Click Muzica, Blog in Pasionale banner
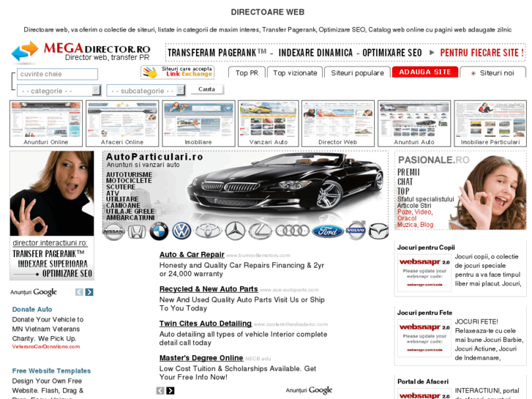This screenshot has width=532, height=399. pos(416,225)
